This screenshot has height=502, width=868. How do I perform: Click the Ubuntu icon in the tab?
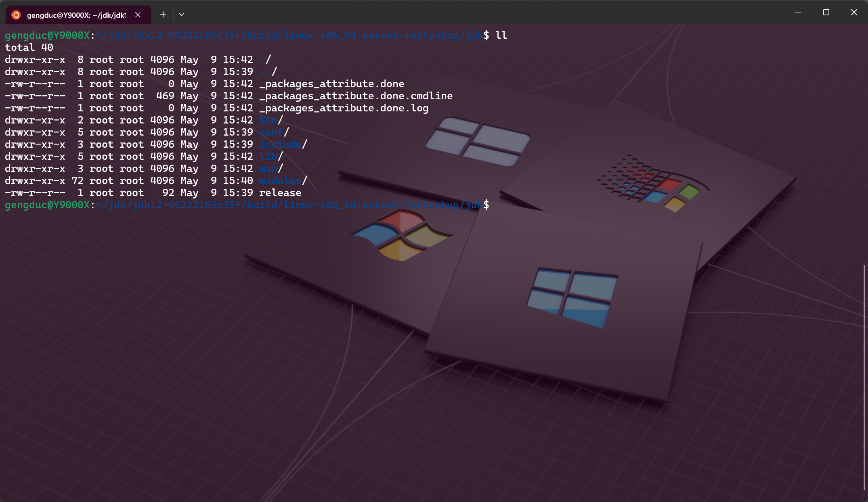click(16, 15)
